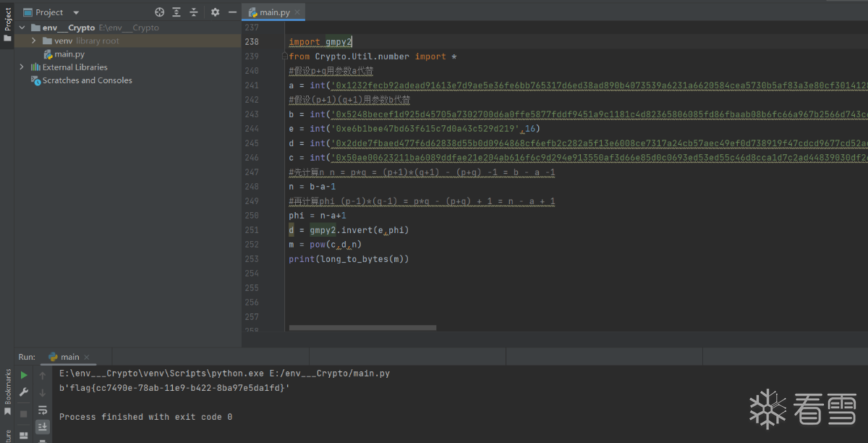Click the comment line 247 about computing n

pyautogui.click(x=422, y=172)
